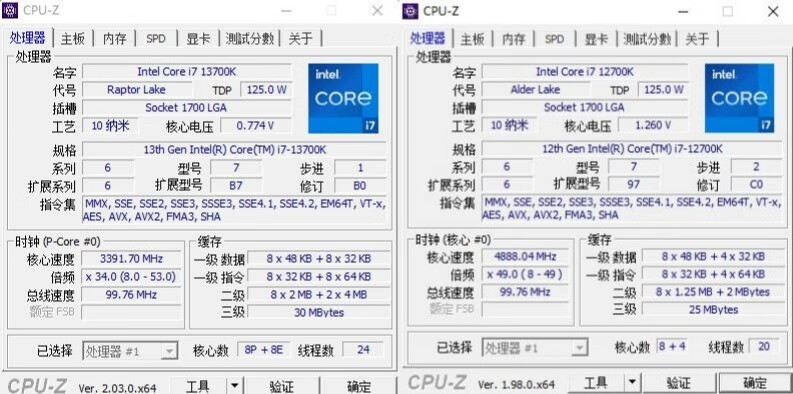This screenshot has width=793, height=394.
Task: Switch to 主板 tab in left window
Action: pos(72,38)
